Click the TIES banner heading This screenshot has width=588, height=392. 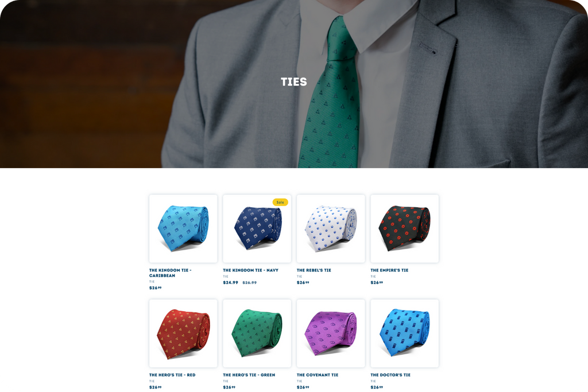[x=294, y=81]
